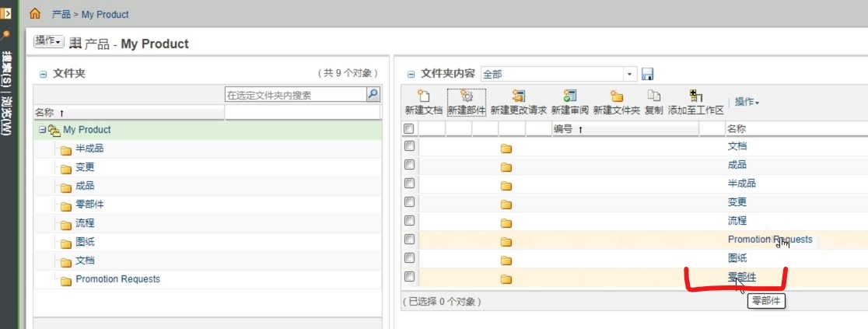Click the folder icon in the 文档 row
The image size is (868, 329).
coord(506,149)
